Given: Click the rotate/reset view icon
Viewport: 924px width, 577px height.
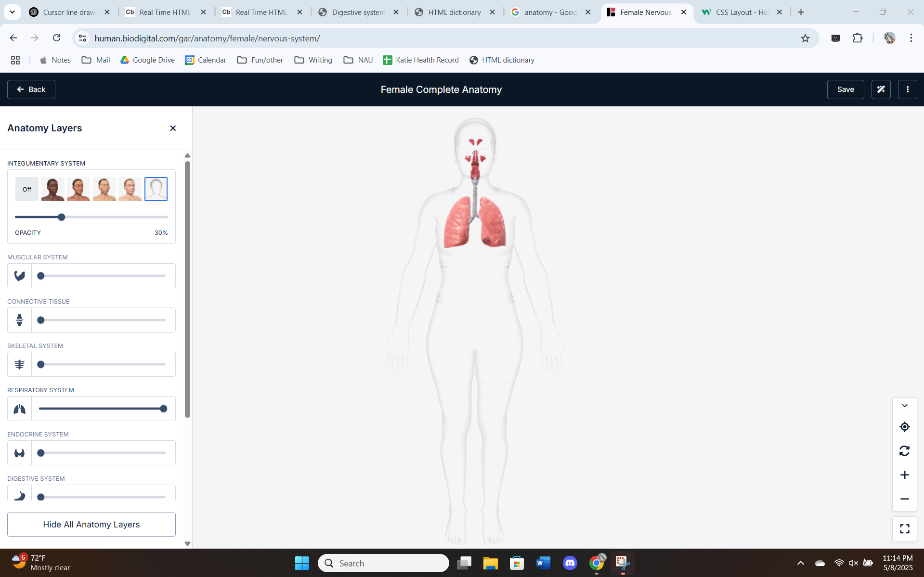Looking at the screenshot, I should click(x=904, y=451).
